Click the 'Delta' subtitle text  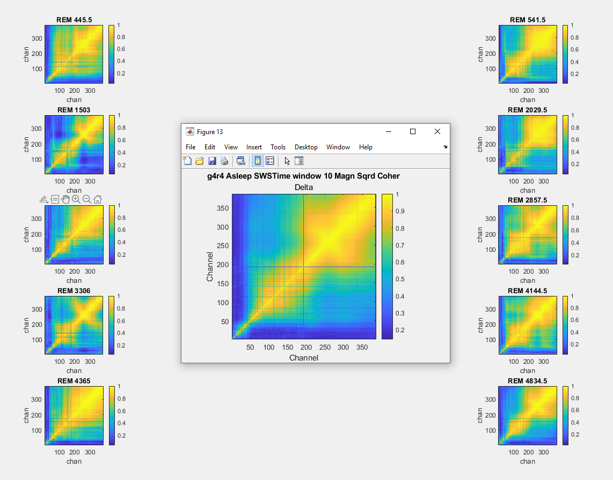pos(304,187)
